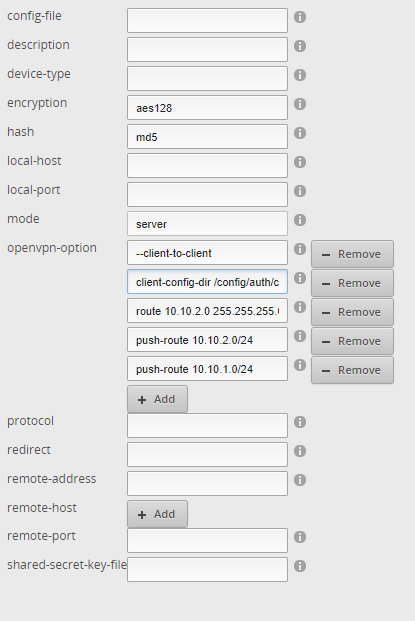415x621 pixels.
Task: Remove the push-route 10.10.1.0/24 entry
Action: [x=352, y=370]
